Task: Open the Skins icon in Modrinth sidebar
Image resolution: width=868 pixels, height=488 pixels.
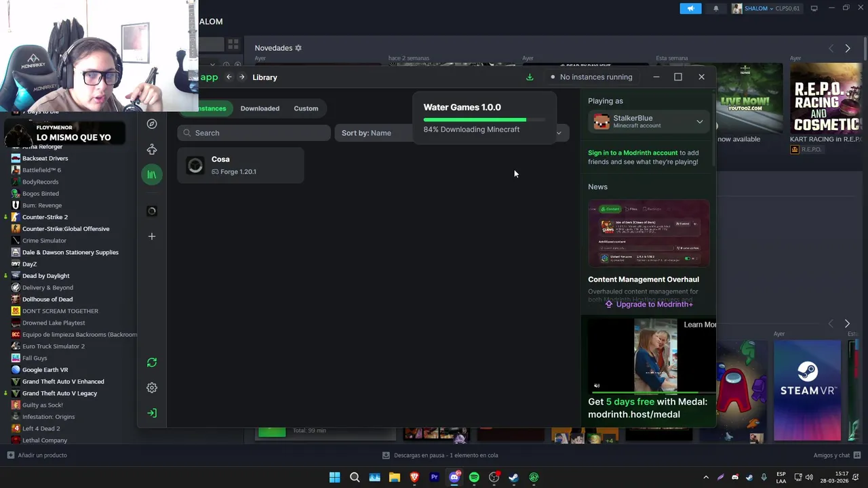Action: point(152,149)
